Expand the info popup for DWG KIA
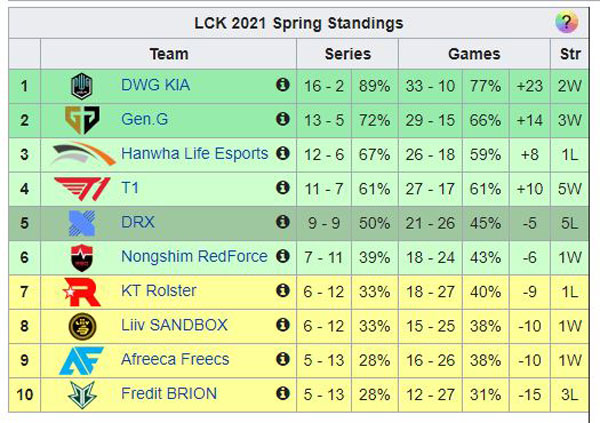This screenshot has height=423, width=600. [282, 86]
